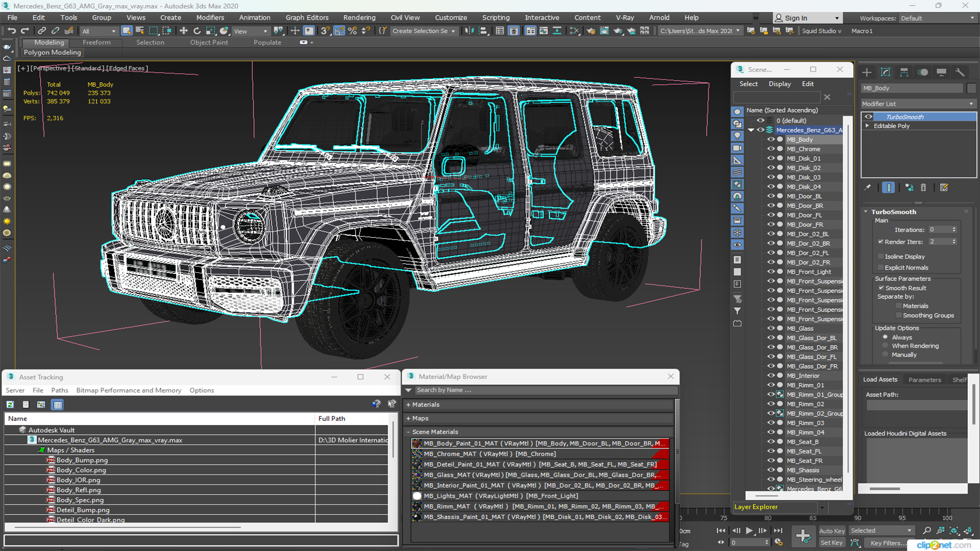Open the Modifier List dropdown
980x551 pixels.
(x=918, y=104)
